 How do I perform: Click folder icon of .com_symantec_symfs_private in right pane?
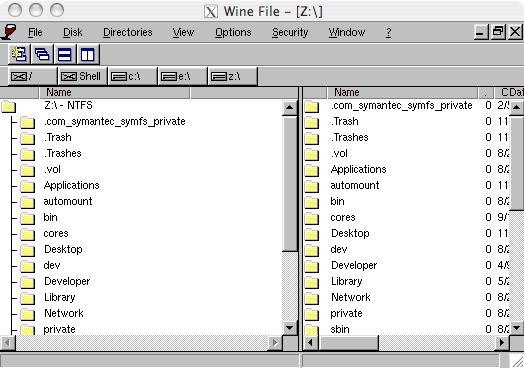(311, 106)
